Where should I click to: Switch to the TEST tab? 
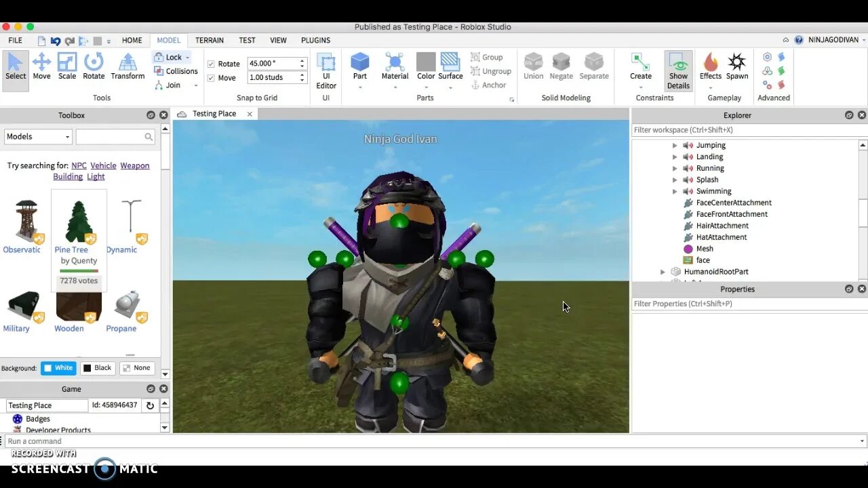tap(247, 40)
